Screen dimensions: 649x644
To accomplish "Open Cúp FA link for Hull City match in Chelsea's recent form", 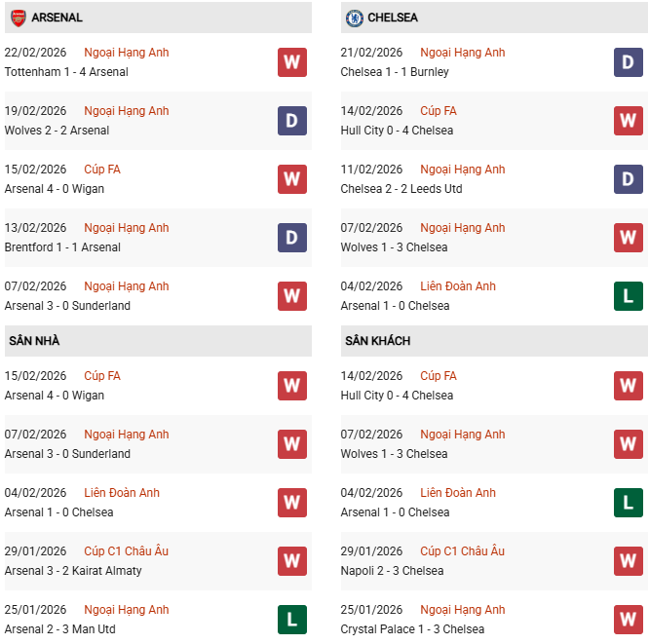I will [438, 111].
